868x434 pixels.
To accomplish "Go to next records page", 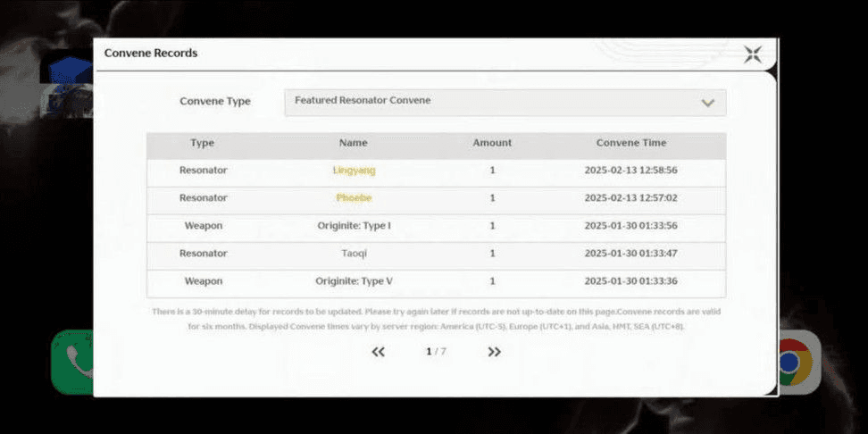I will pos(495,352).
